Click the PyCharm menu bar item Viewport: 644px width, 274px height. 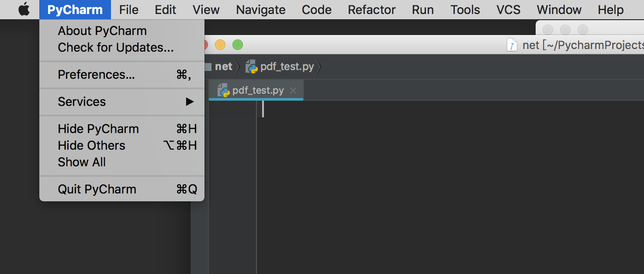click(x=75, y=10)
